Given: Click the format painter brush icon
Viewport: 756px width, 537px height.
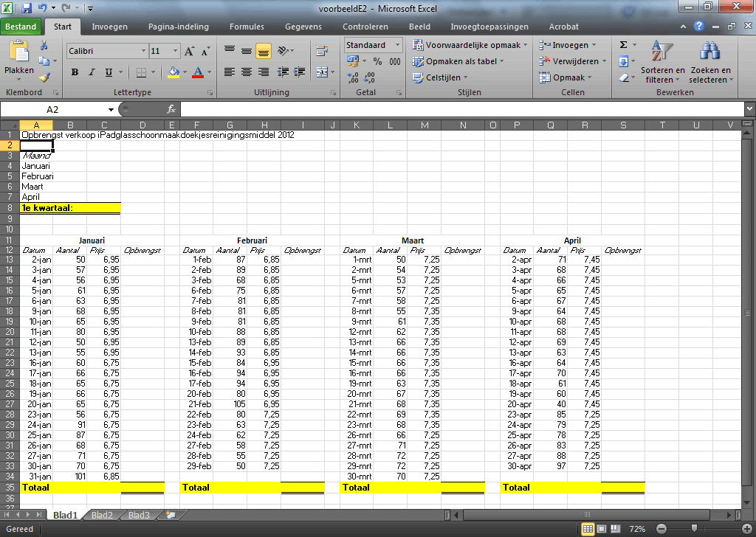Looking at the screenshot, I should tap(44, 77).
